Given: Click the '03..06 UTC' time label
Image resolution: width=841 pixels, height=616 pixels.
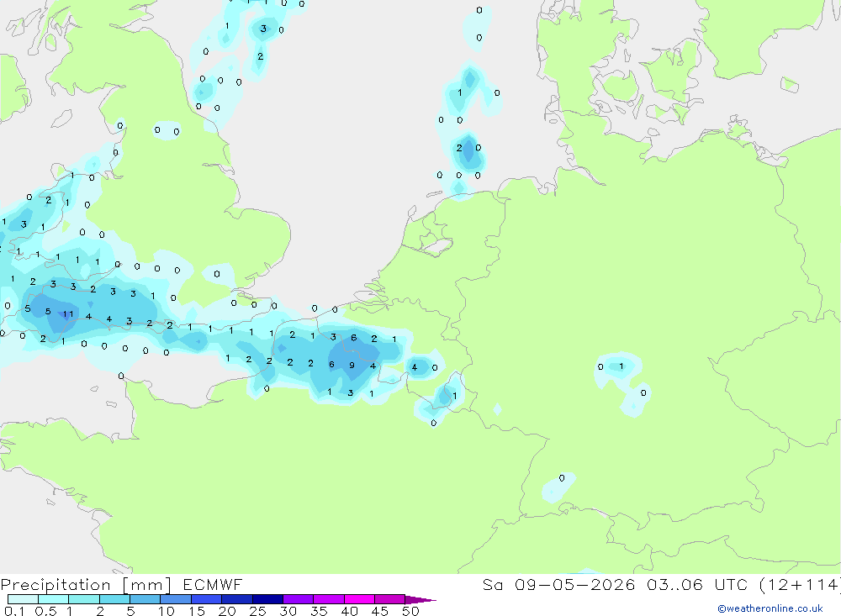Looking at the screenshot, I should pos(696,584).
